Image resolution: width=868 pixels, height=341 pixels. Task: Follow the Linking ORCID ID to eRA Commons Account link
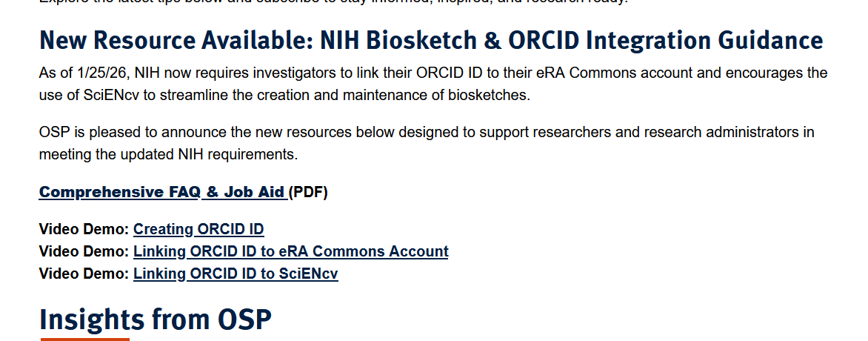click(290, 251)
